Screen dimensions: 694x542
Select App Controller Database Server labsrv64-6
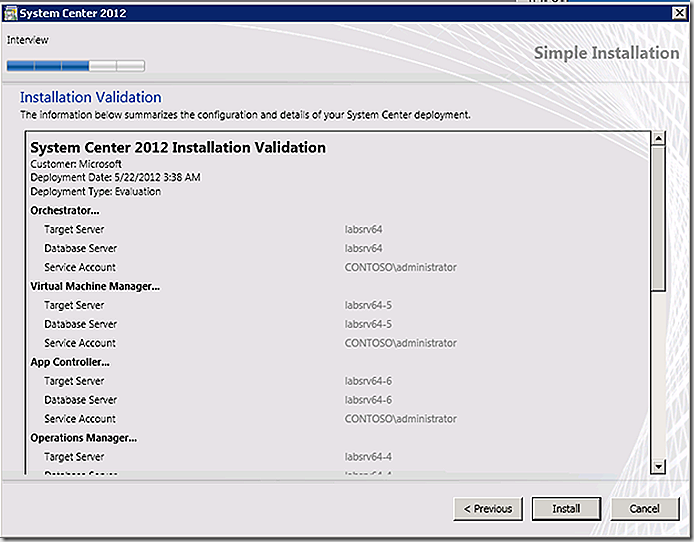[x=368, y=400]
